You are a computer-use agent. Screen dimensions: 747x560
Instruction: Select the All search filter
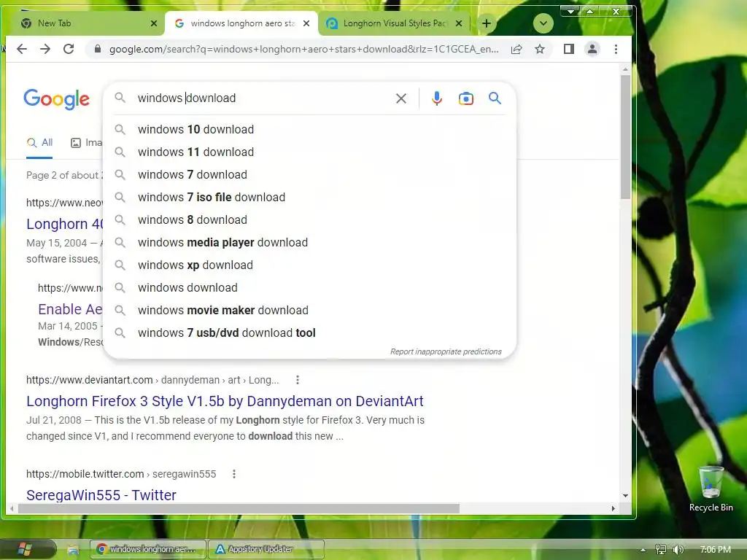39,142
